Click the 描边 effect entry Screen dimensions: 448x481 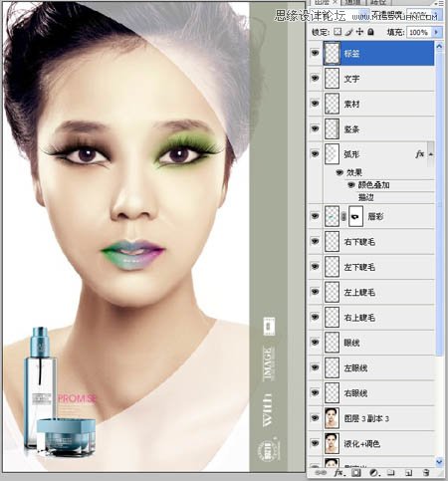pyautogui.click(x=366, y=198)
